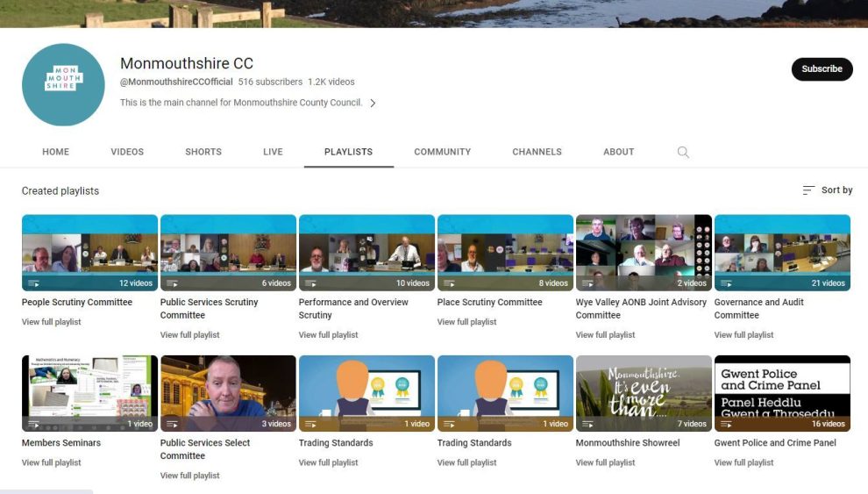Click the 1.2K videos count
The image size is (868, 494).
pos(331,82)
